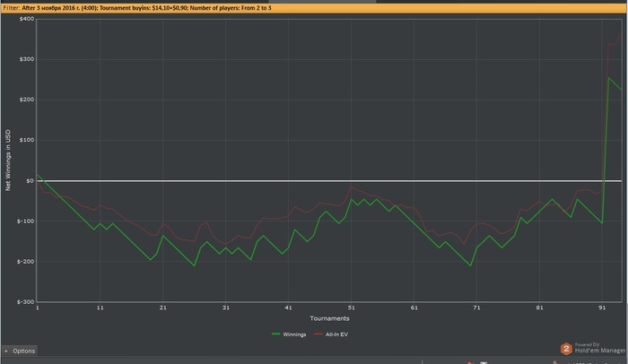Click the '81' x-axis tick label
Screen dimensions: 628x364
click(x=539, y=308)
